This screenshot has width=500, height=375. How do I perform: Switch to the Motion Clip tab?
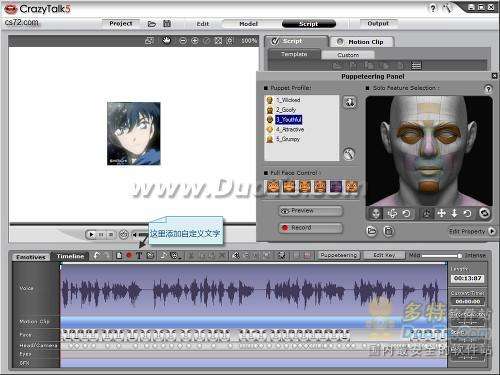(362, 42)
